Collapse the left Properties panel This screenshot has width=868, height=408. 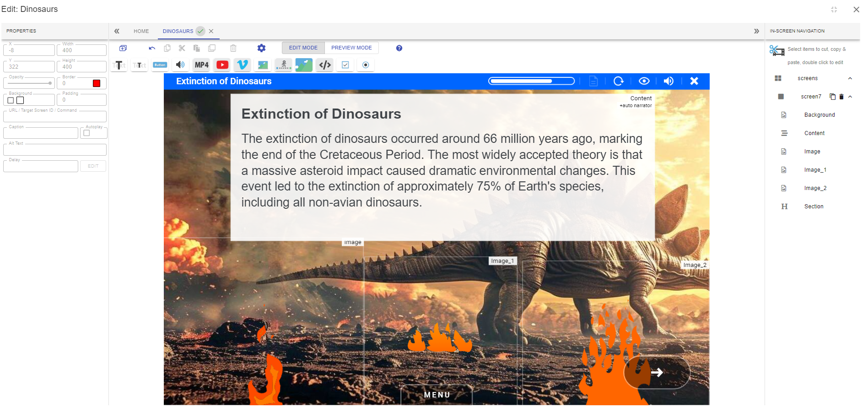[x=117, y=31]
